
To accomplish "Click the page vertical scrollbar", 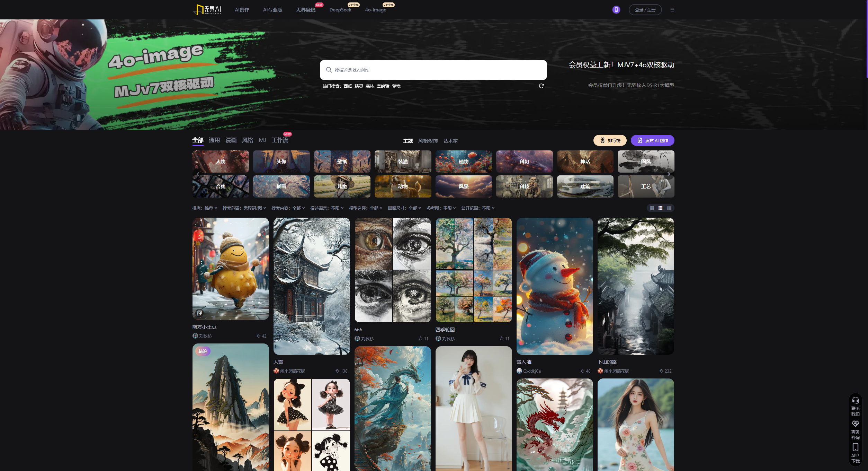I will point(867,39).
